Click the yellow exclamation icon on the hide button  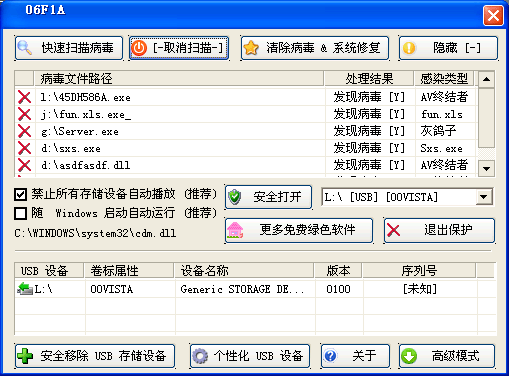409,48
